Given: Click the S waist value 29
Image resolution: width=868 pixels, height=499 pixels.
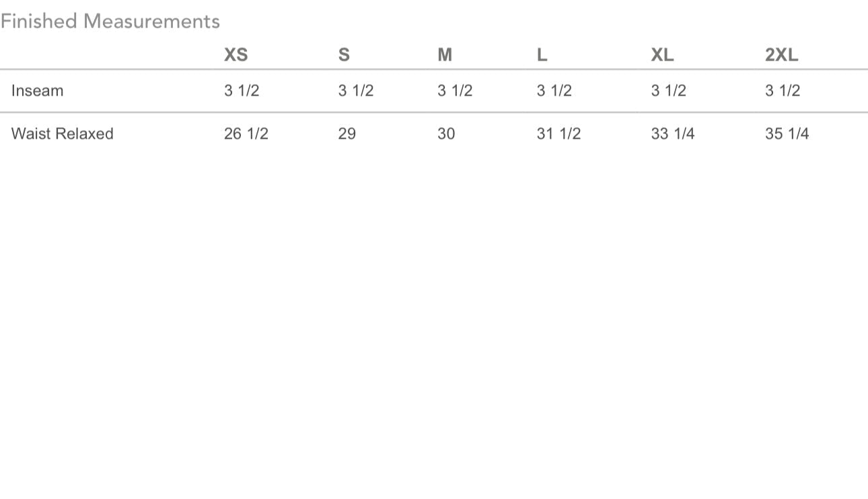Looking at the screenshot, I should (x=347, y=134).
